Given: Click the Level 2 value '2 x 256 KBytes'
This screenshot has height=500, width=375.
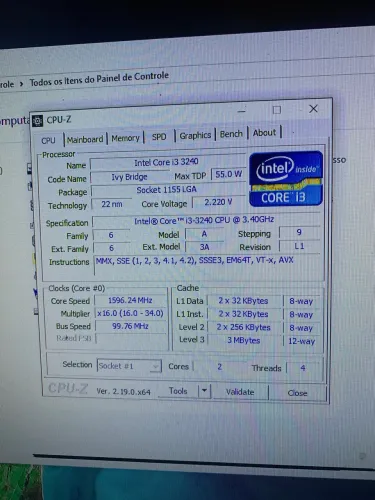Looking at the screenshot, I should (x=243, y=327).
